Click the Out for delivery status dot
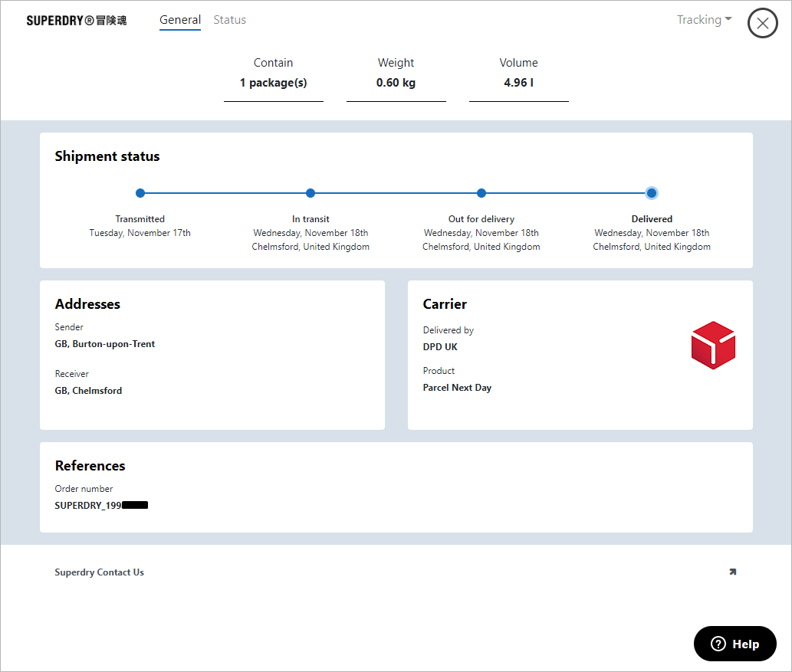792x672 pixels. click(x=481, y=193)
